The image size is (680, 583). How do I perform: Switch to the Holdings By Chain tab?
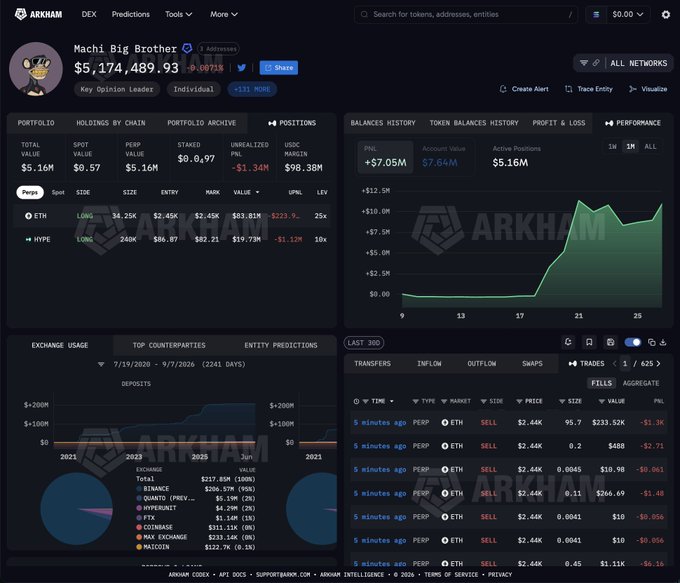tap(111, 123)
